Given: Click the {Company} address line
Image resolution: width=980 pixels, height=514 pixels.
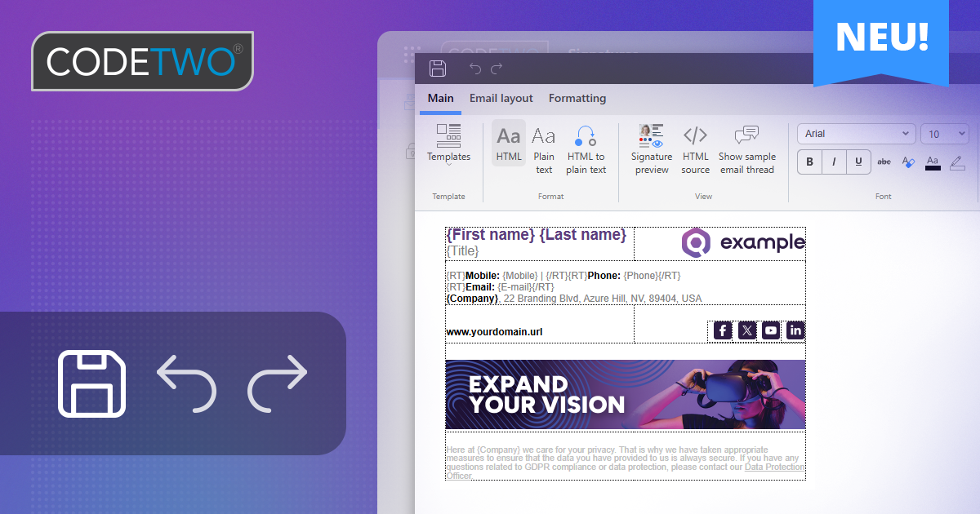Looking at the screenshot, I should 574,299.
